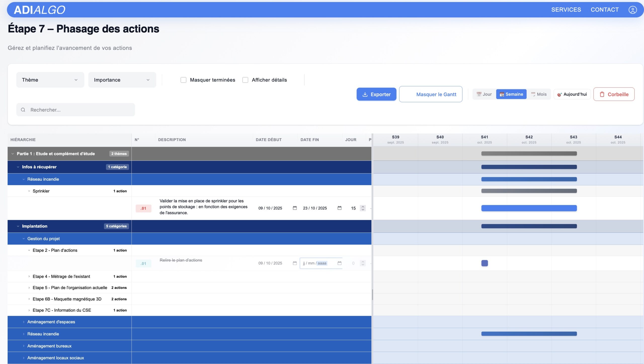Expand Etape 4 - Métrage de l'existant

29,276
